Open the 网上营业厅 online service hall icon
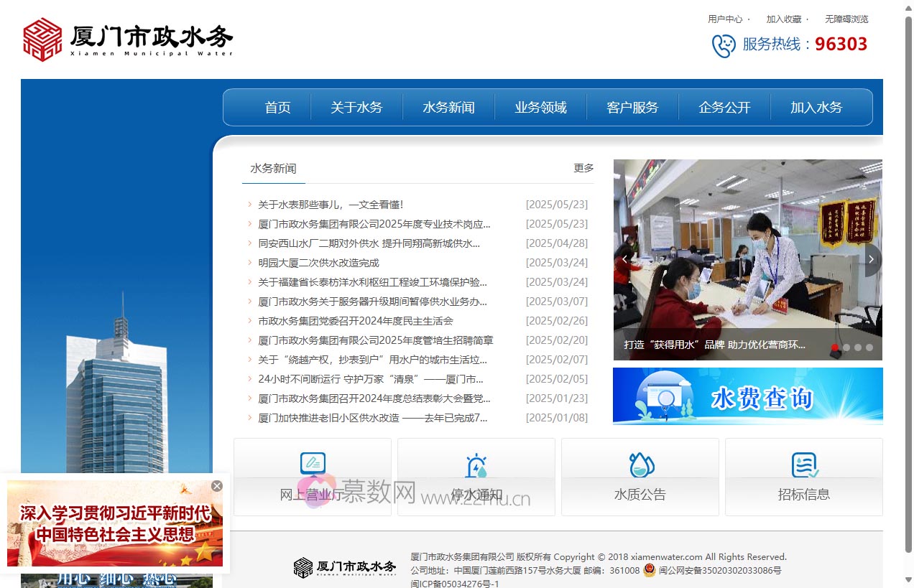The height and width of the screenshot is (588, 914). (x=312, y=465)
